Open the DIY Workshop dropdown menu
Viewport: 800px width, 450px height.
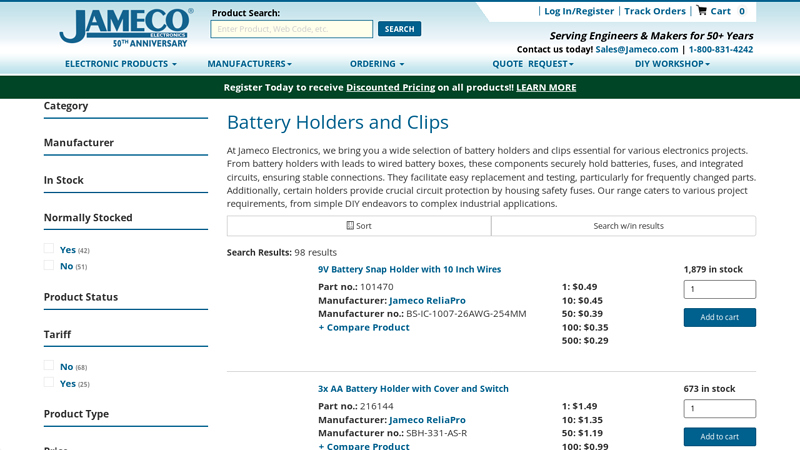pyautogui.click(x=672, y=64)
